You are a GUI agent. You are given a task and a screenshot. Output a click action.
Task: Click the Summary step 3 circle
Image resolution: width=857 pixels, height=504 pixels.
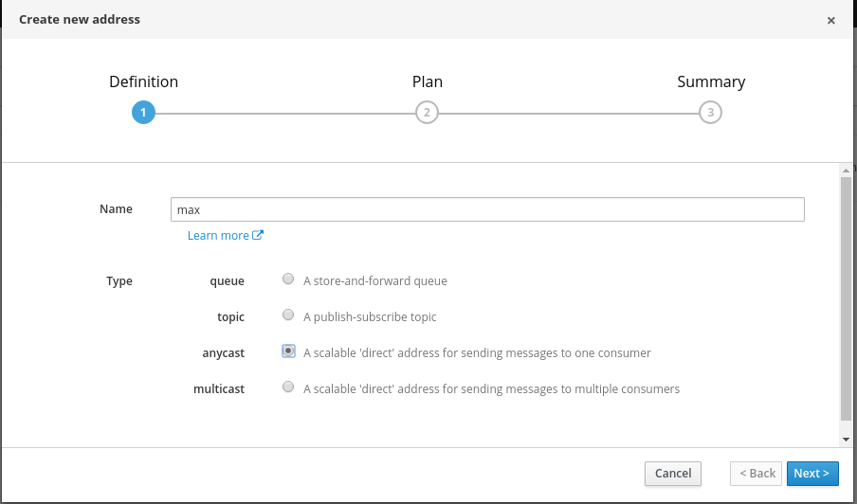point(710,113)
